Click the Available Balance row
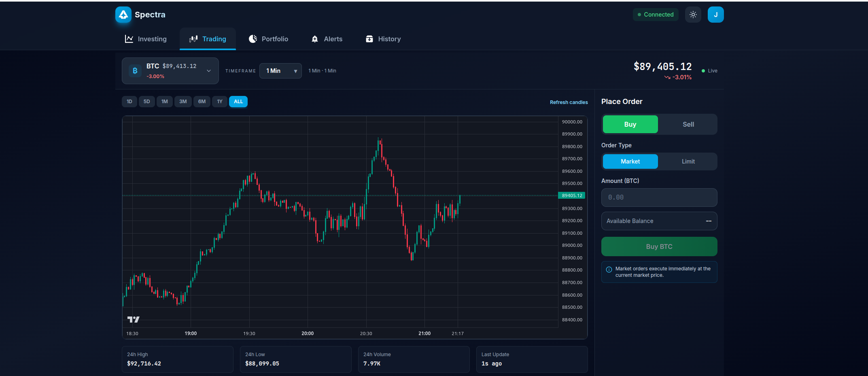 point(659,221)
